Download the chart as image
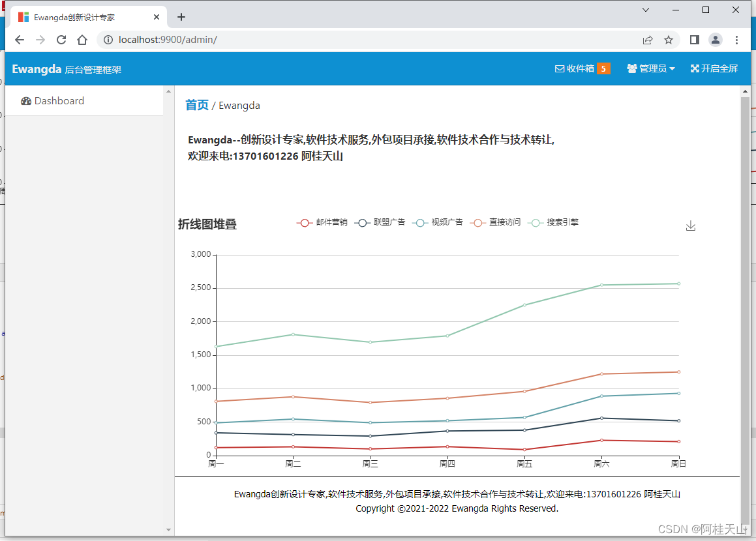756x541 pixels. tap(690, 226)
